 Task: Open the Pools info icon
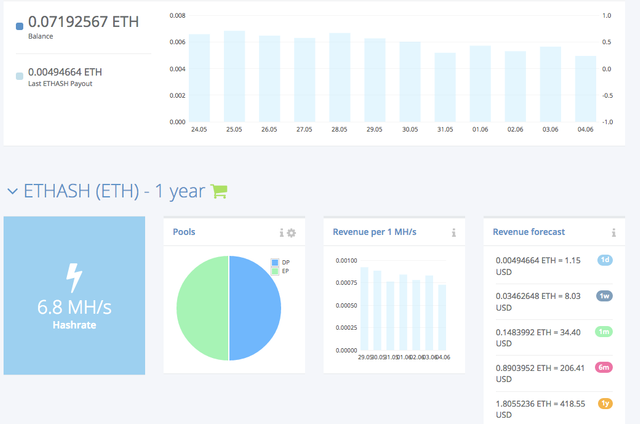281,233
